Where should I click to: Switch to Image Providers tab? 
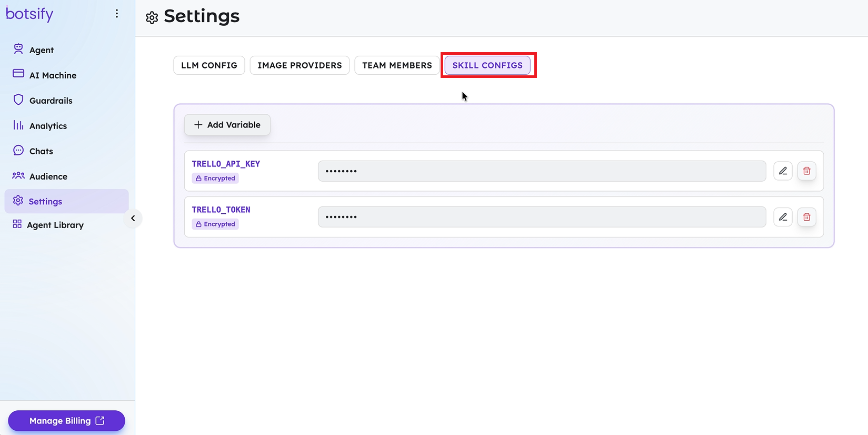click(x=300, y=65)
